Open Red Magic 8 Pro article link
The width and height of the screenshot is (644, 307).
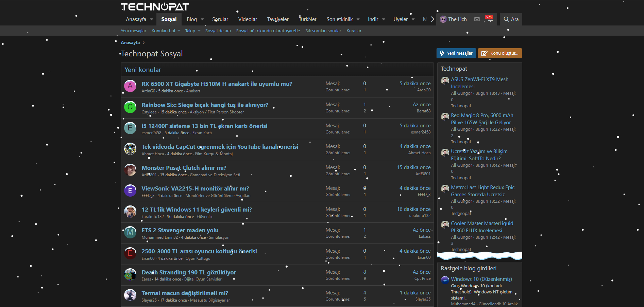tap(482, 119)
